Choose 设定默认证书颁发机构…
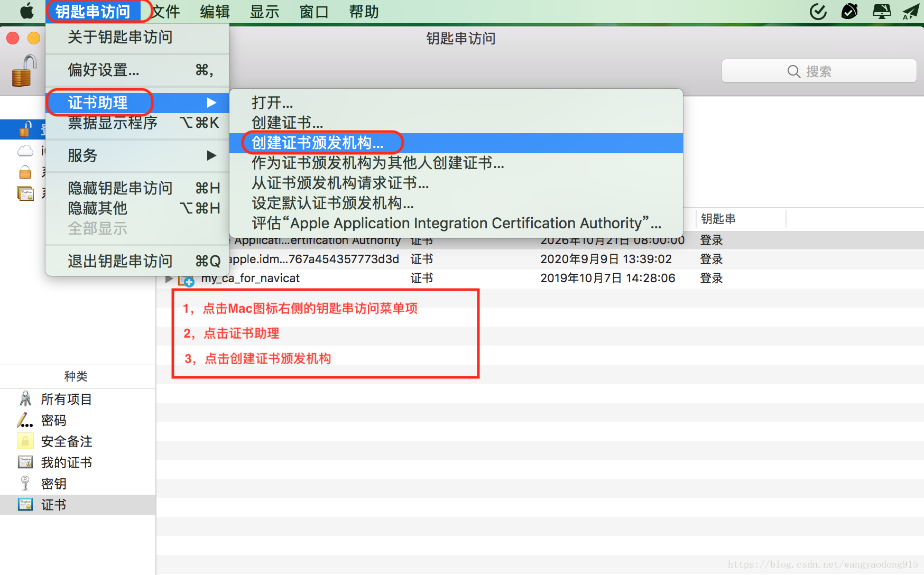 click(x=456, y=203)
